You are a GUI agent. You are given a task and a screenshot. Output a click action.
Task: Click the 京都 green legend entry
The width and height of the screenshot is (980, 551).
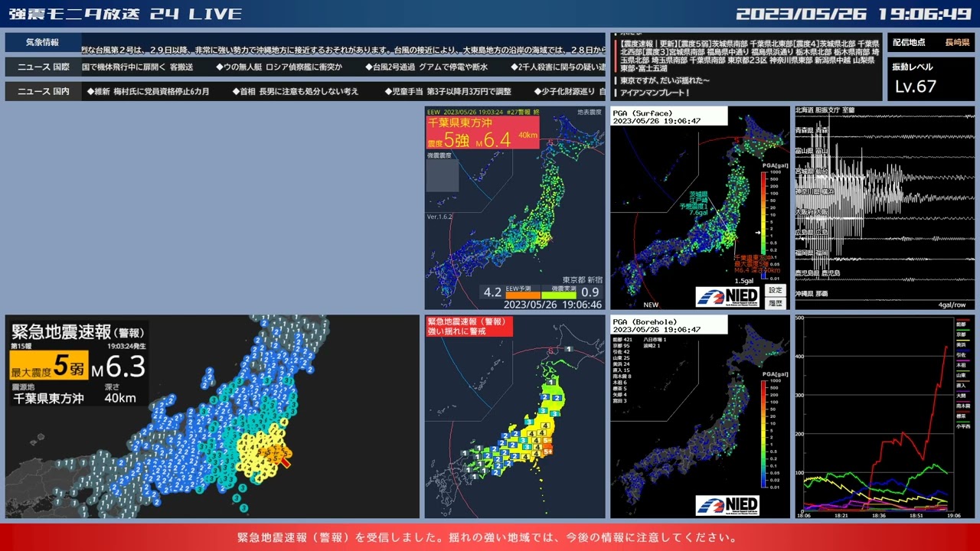coord(961,334)
